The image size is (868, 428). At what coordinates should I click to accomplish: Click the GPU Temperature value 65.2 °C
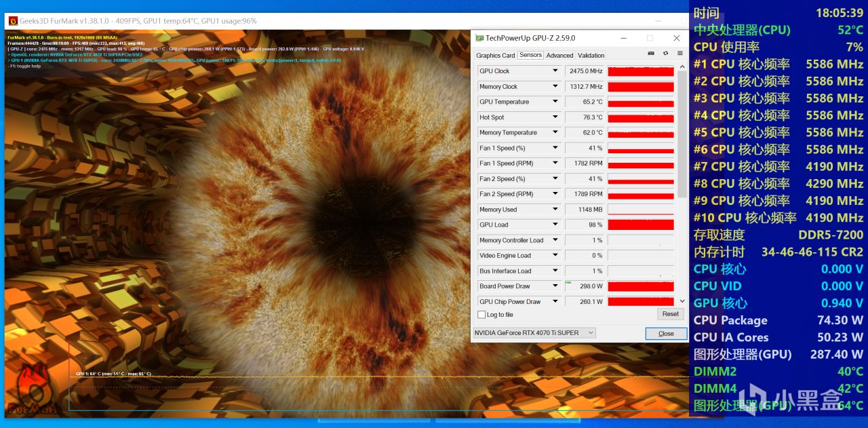[x=585, y=102]
